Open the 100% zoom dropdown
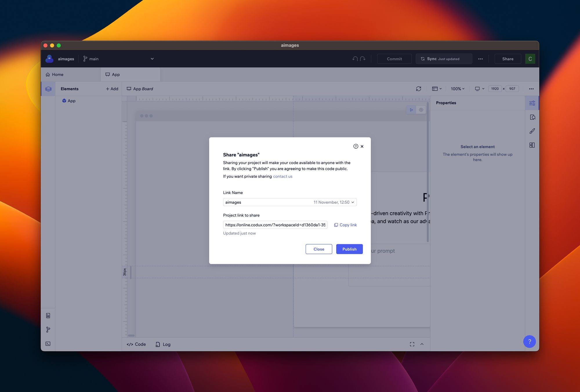Image resolution: width=580 pixels, height=392 pixels. point(457,89)
